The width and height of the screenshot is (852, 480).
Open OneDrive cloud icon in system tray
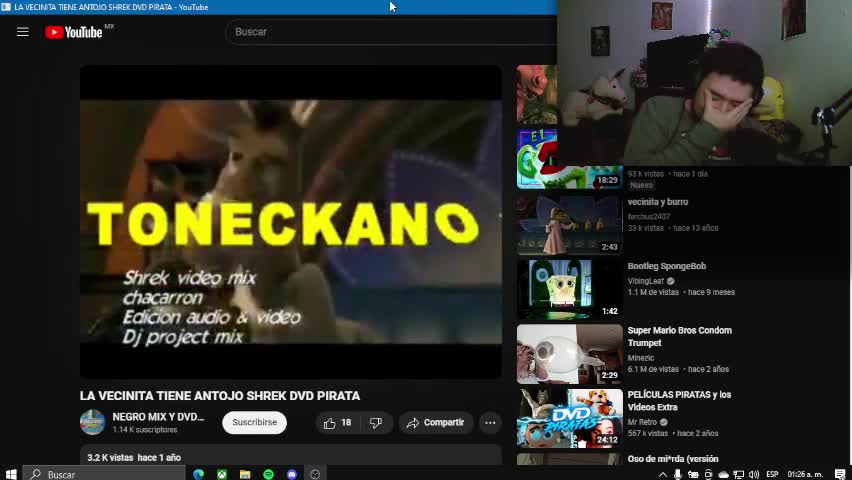pyautogui.click(x=723, y=474)
